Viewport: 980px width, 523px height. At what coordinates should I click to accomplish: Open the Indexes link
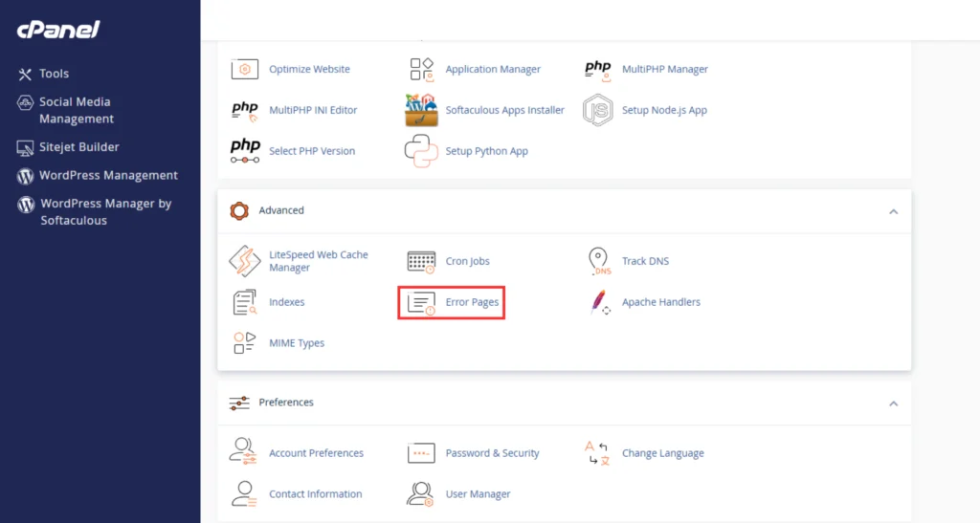tap(286, 302)
